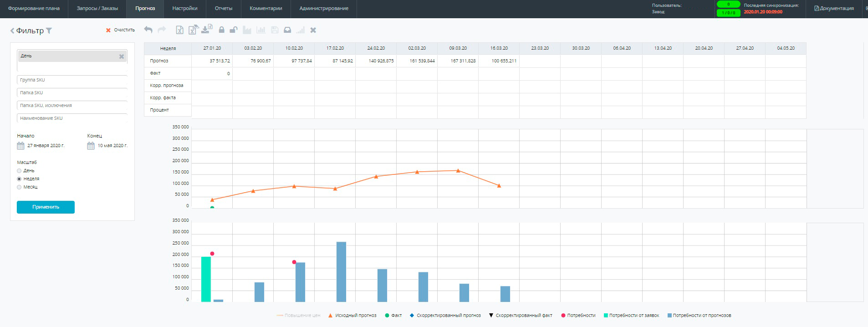Screen dimensions: 868x327
Task: Open the 'Администрирование' tab
Action: tap(324, 9)
